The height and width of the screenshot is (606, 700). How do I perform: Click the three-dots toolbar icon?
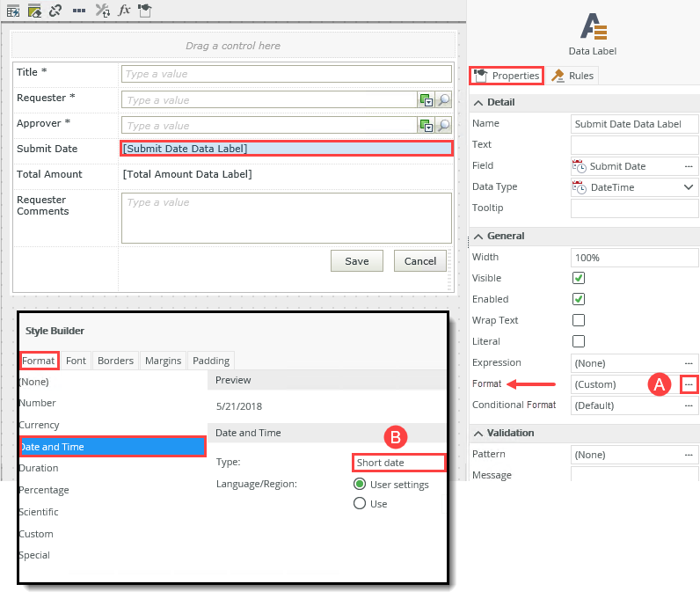(79, 11)
